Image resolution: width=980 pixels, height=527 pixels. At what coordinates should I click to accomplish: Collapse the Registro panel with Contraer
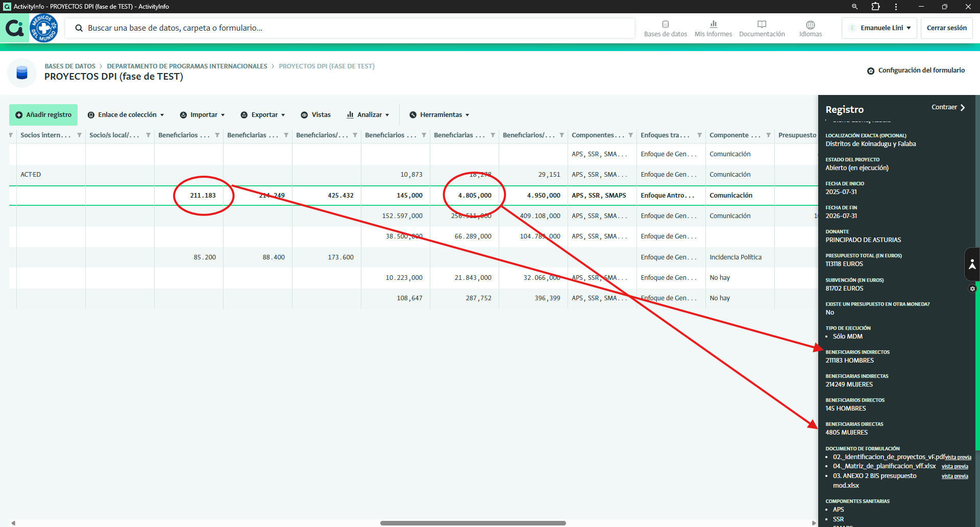pos(948,107)
